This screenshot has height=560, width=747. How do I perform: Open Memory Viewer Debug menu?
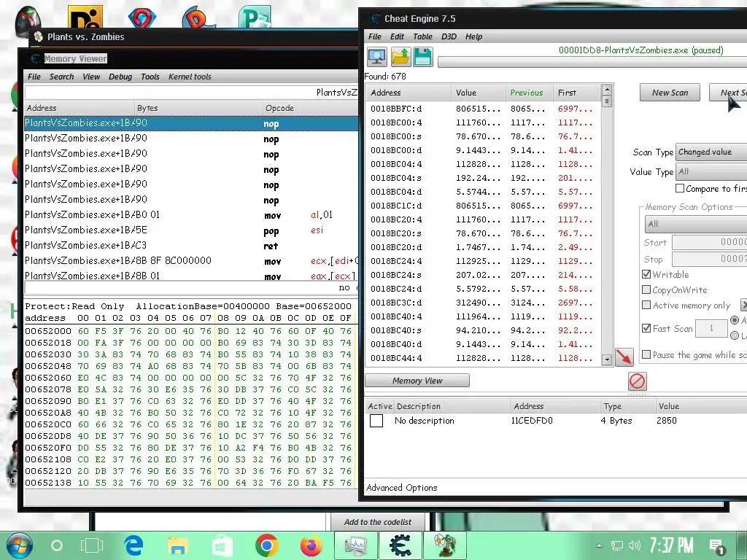120,77
